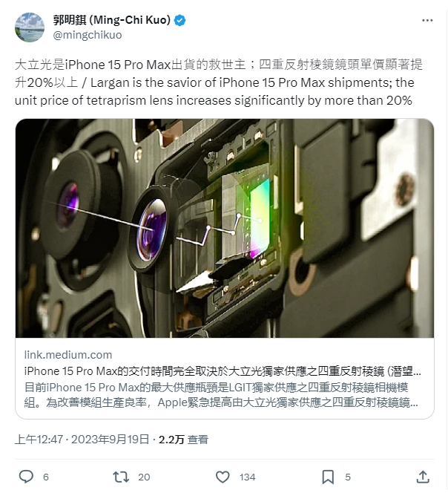
Task: Click the reply speech bubble icon
Action: (x=26, y=477)
